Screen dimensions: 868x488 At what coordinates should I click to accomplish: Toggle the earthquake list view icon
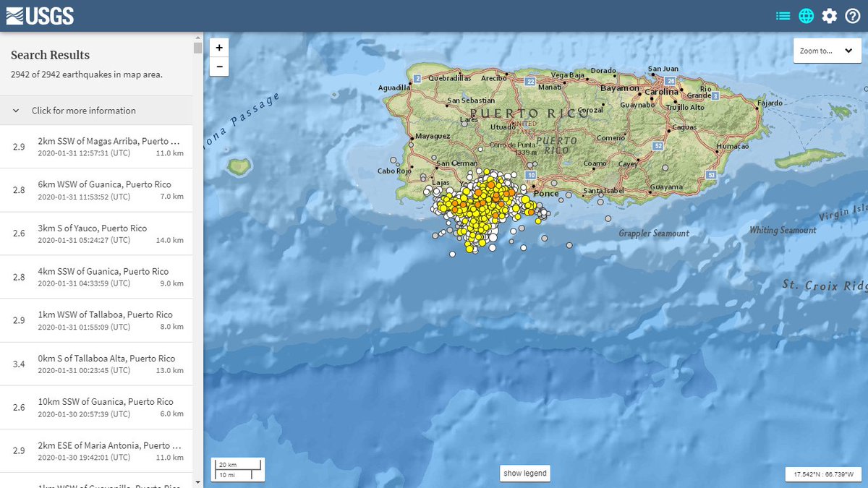[x=783, y=16]
